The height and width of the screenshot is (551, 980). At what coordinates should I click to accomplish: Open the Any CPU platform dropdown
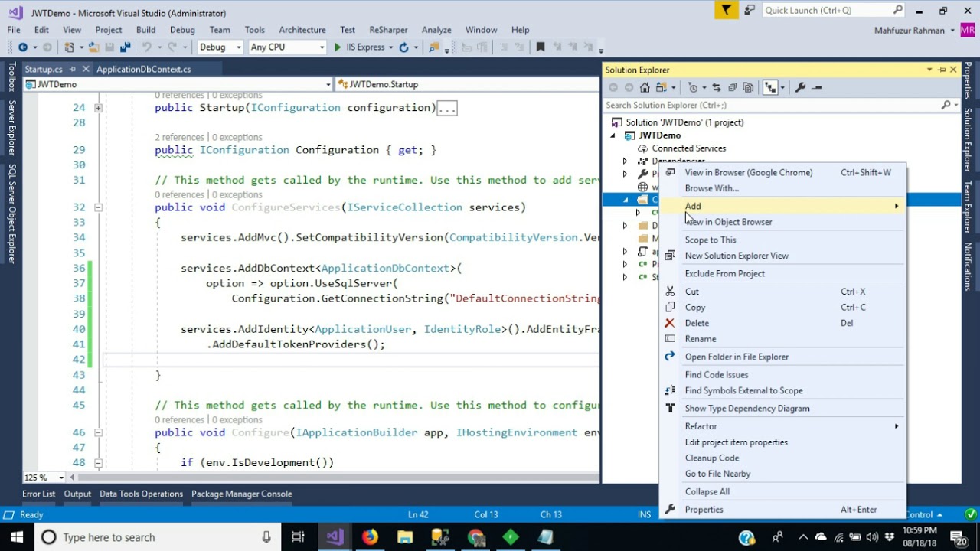(x=287, y=47)
